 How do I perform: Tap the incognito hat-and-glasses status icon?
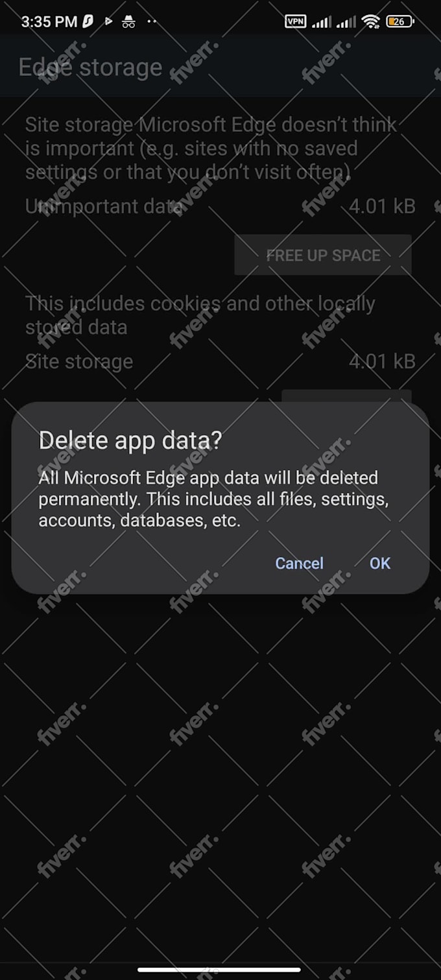(x=128, y=21)
